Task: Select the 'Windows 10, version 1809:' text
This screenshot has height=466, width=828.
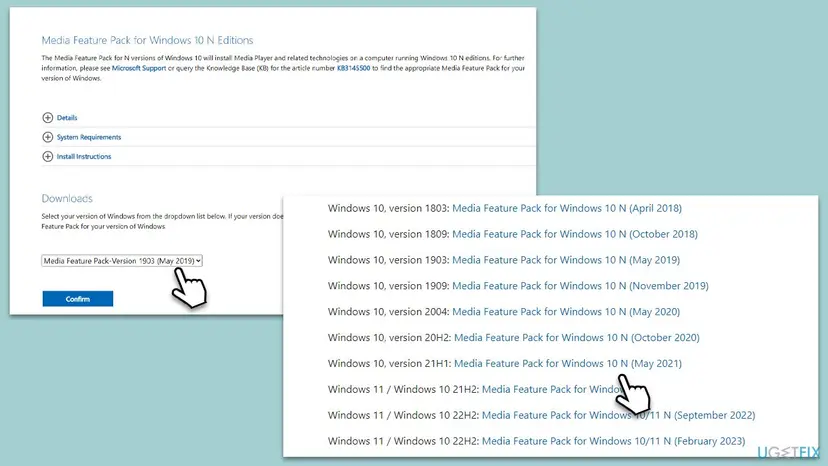Action: pos(389,234)
